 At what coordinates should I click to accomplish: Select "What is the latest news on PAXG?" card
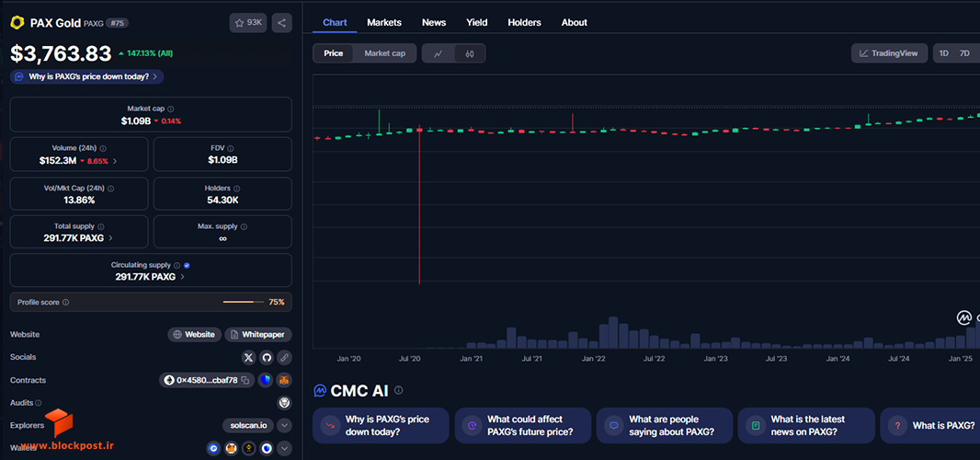tap(806, 426)
